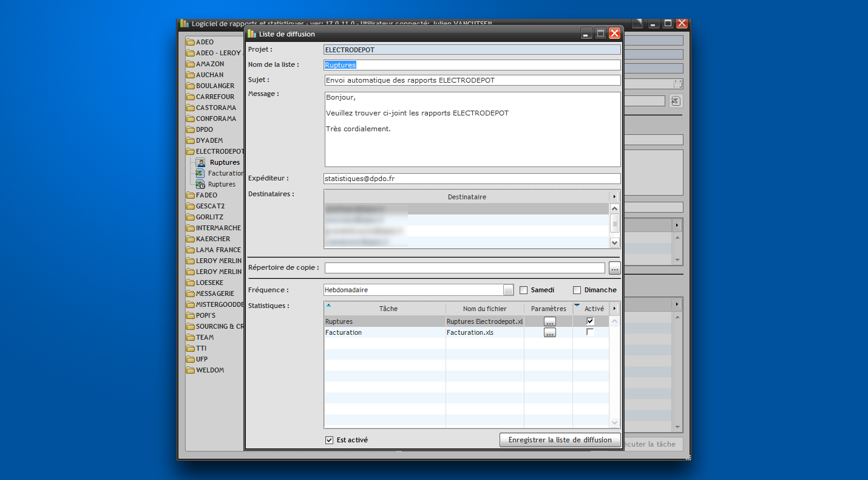Click the TEAM folder icon
Screen dimensions: 868x480
point(191,337)
